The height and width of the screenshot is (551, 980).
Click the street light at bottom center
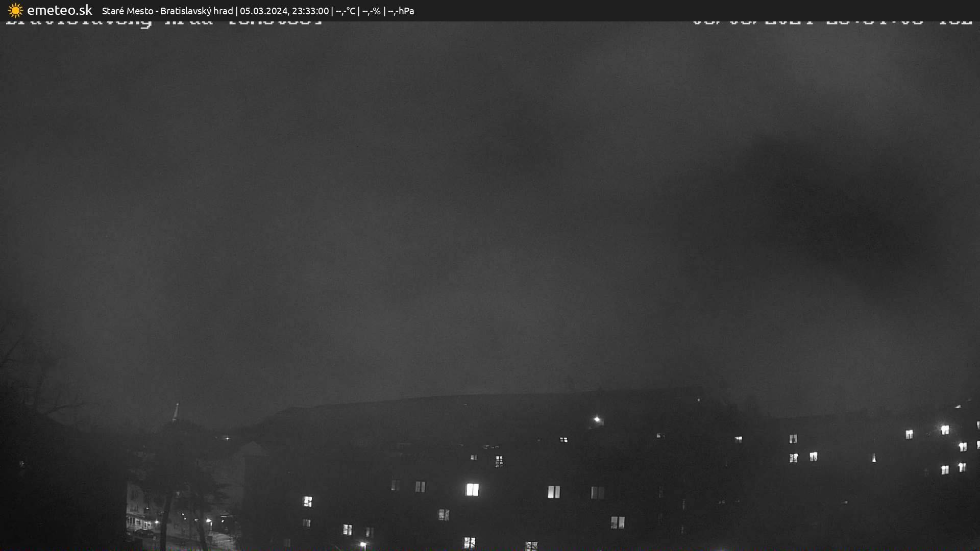(362, 544)
